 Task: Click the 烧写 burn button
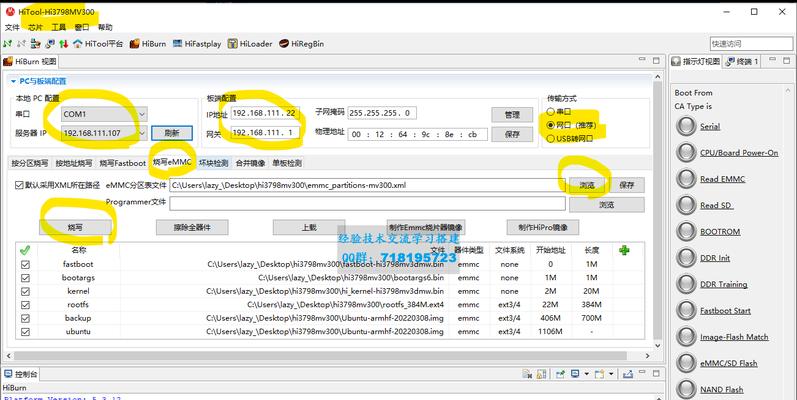[x=75, y=227]
